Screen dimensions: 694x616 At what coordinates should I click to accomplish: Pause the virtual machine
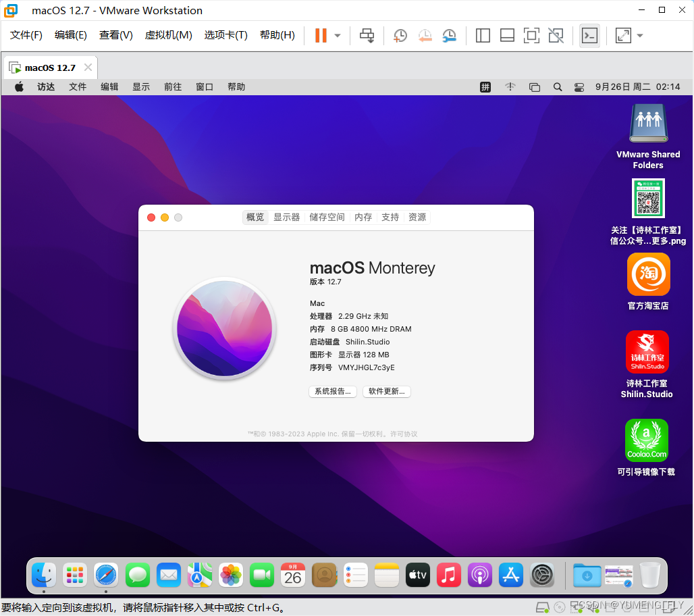(321, 35)
